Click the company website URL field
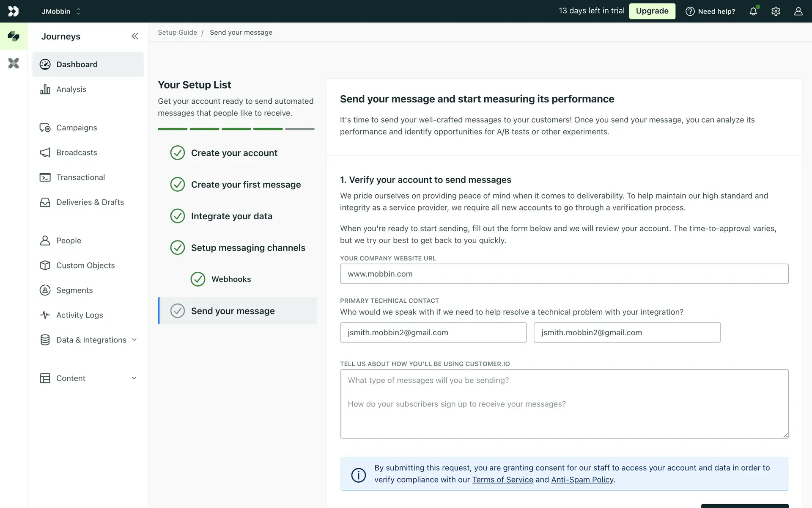Screen dimensions: 812x508 pos(564,274)
